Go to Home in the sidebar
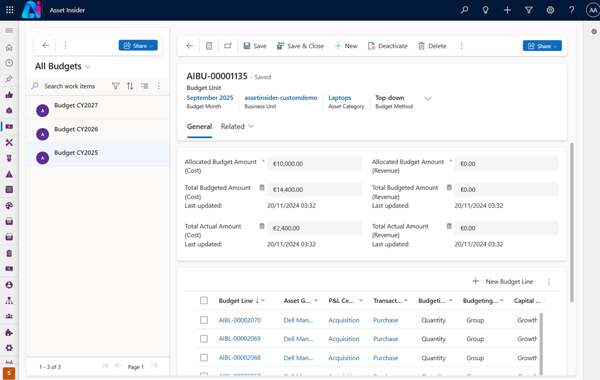 pos(9,47)
